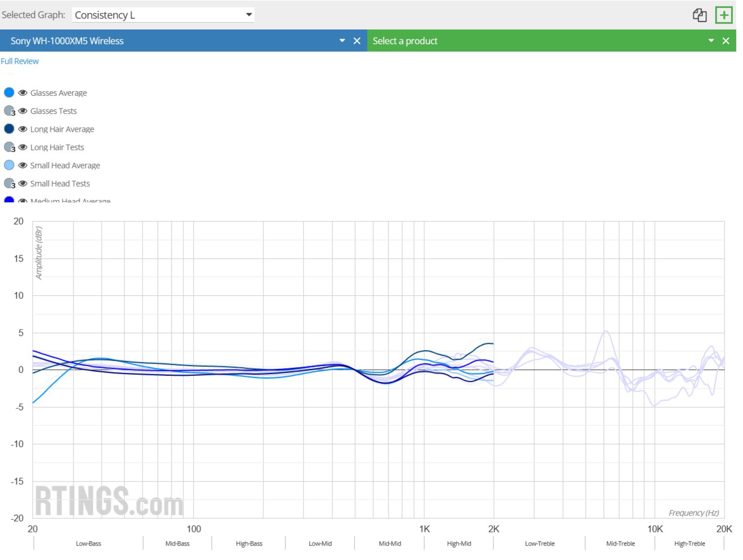743x560 pixels.
Task: Click the Small Head Average light blue swatch
Action: click(9, 165)
